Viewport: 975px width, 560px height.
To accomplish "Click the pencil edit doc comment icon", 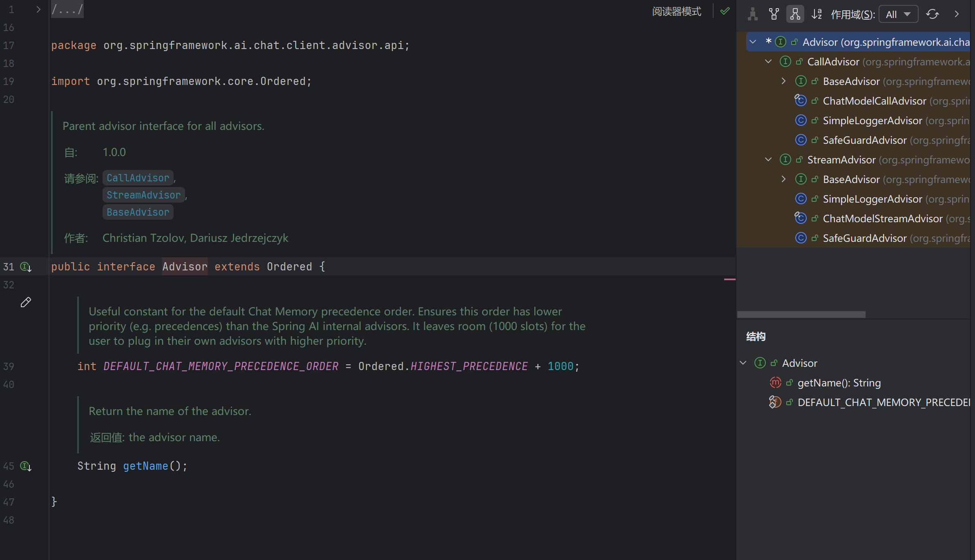I will (26, 302).
